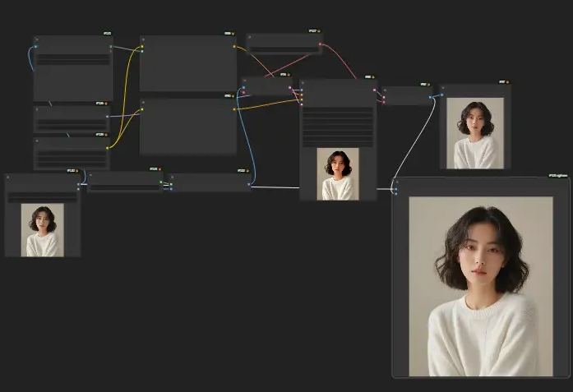Viewport: 573px width, 392px height.
Task: Collapse second left-column node using its title dot
Action: point(37,109)
